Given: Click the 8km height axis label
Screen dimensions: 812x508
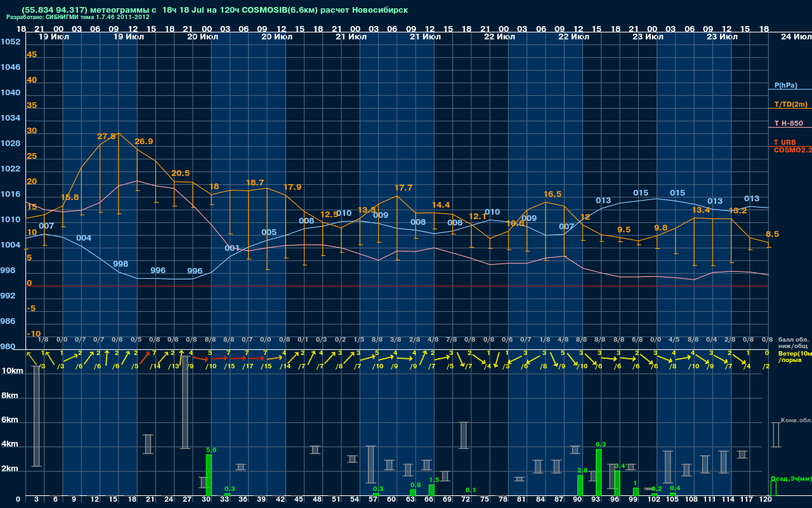Looking at the screenshot, I should [9, 396].
